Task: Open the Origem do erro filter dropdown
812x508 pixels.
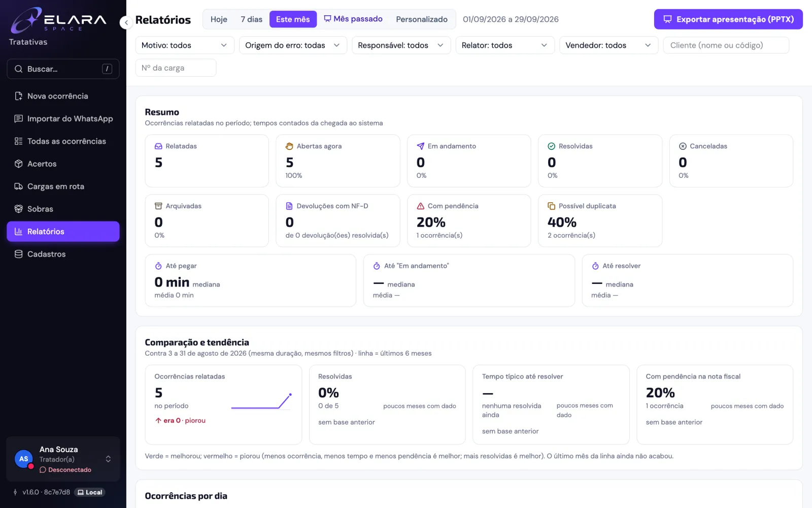Action: point(293,45)
